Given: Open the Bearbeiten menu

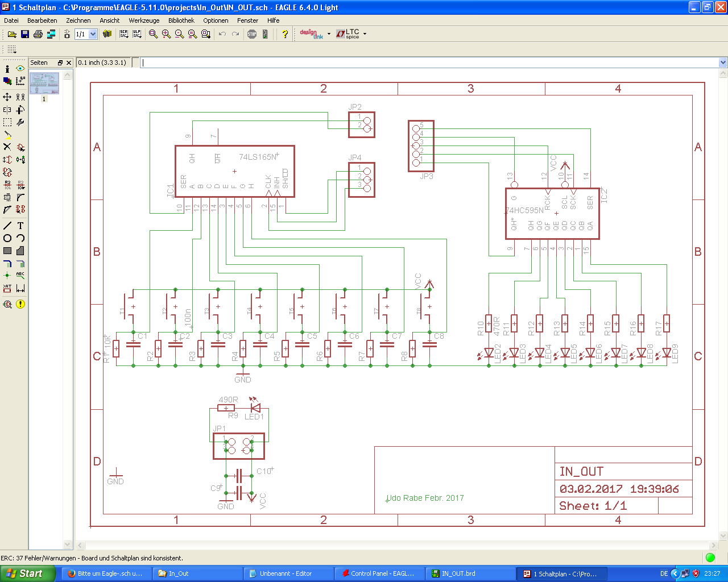Looking at the screenshot, I should (42, 20).
